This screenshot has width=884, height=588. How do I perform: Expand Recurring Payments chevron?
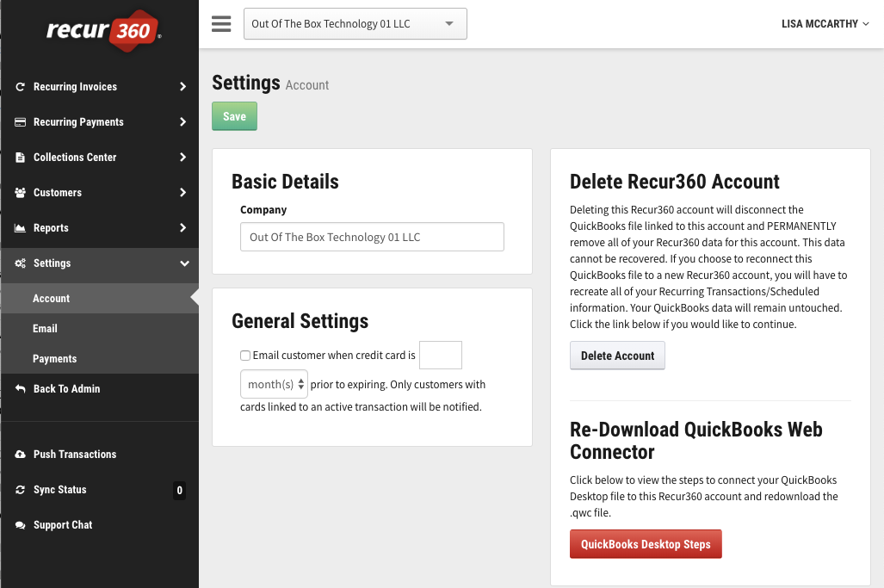point(182,122)
